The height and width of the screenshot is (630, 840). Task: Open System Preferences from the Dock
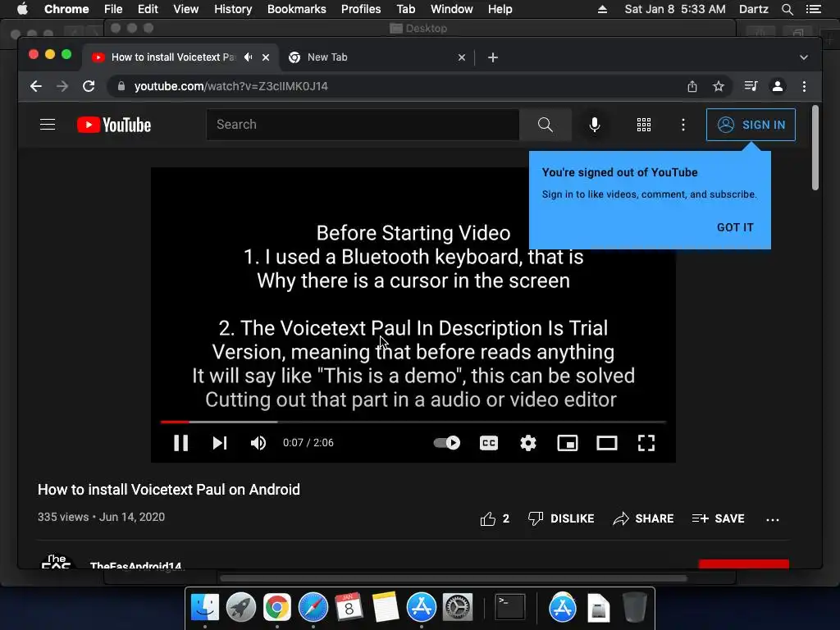pyautogui.click(x=458, y=608)
